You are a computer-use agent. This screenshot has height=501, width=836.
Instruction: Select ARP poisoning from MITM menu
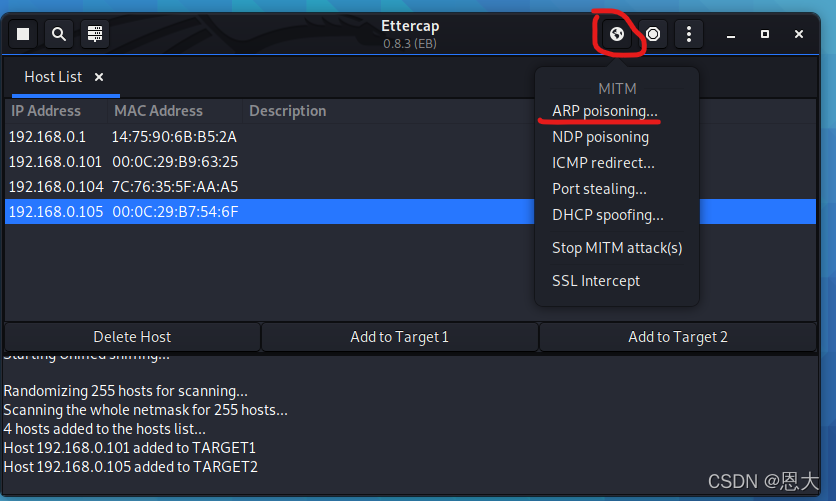[605, 111]
